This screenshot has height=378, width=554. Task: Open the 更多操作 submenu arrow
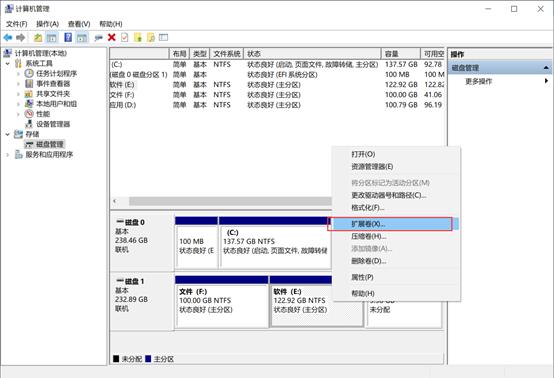546,81
